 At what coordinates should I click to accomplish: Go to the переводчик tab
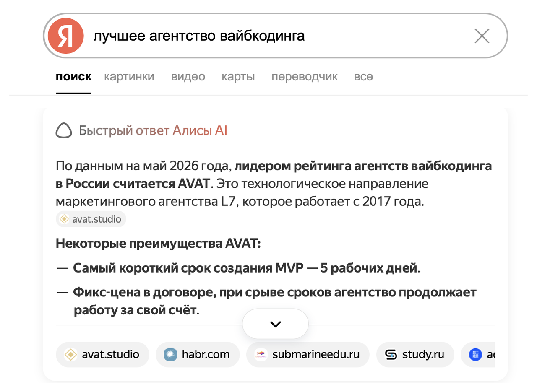305,77
